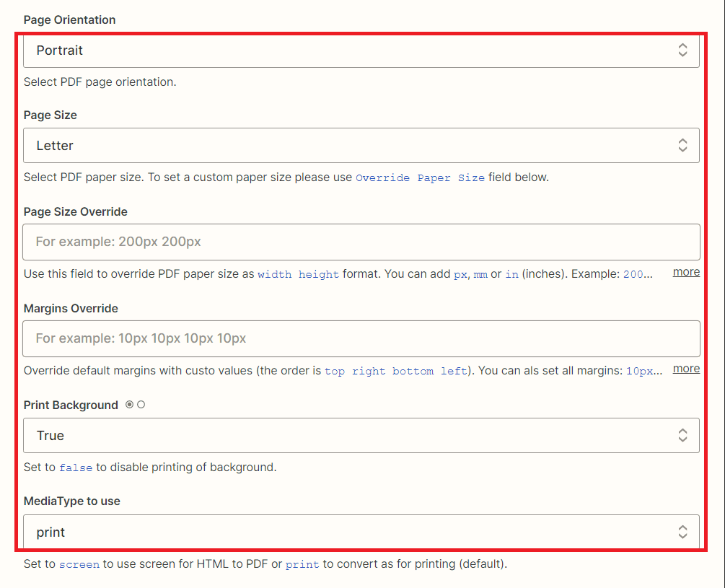Open the MediaType to use dropdown
The width and height of the screenshot is (725, 588).
[x=361, y=532]
